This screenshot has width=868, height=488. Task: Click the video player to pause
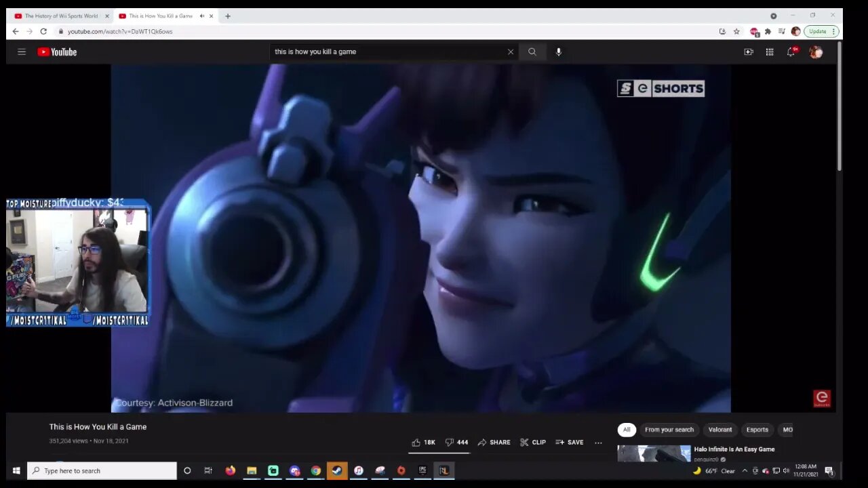coord(420,238)
